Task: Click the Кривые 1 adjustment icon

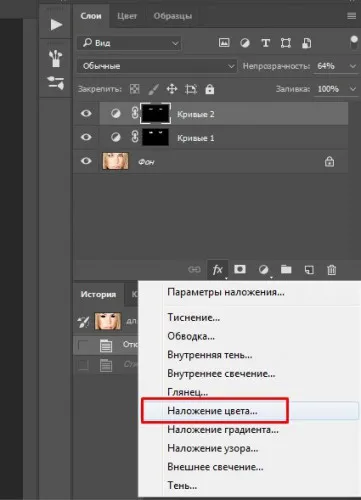Action: click(x=116, y=137)
